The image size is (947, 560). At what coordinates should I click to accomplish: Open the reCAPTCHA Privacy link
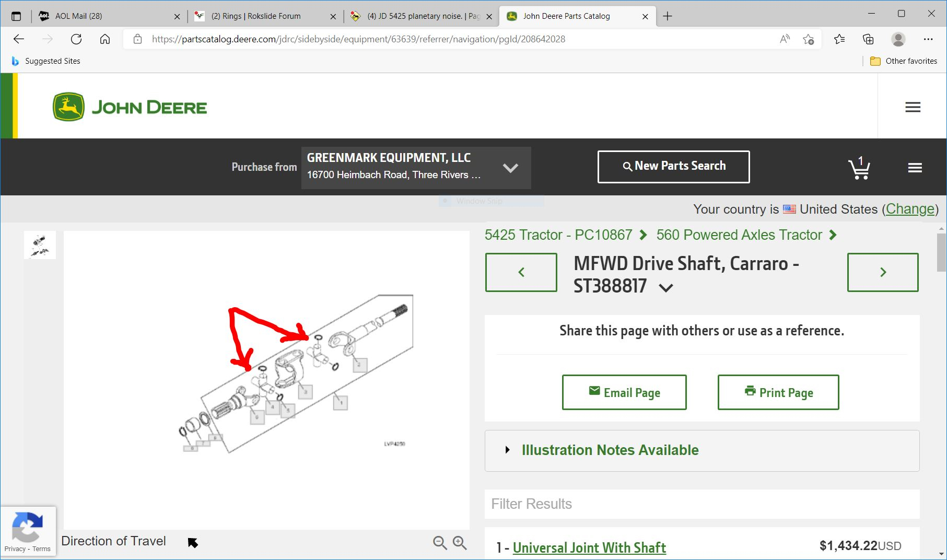(15, 549)
